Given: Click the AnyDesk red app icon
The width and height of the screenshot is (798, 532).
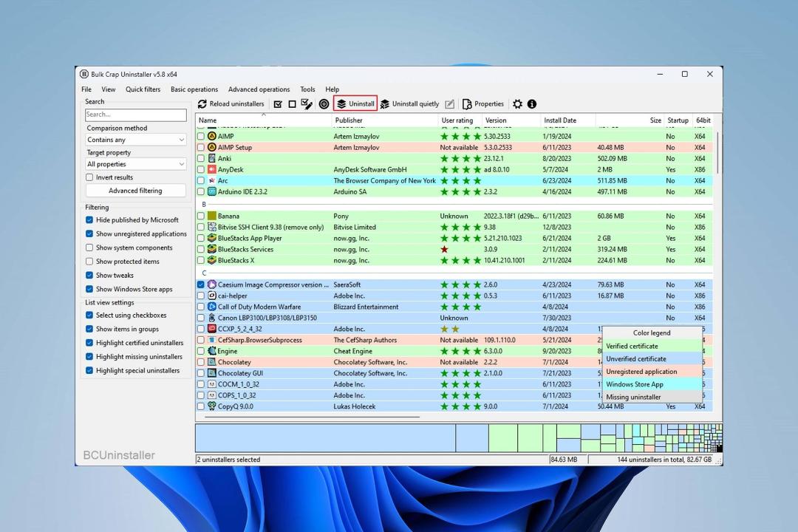Looking at the screenshot, I should point(212,169).
